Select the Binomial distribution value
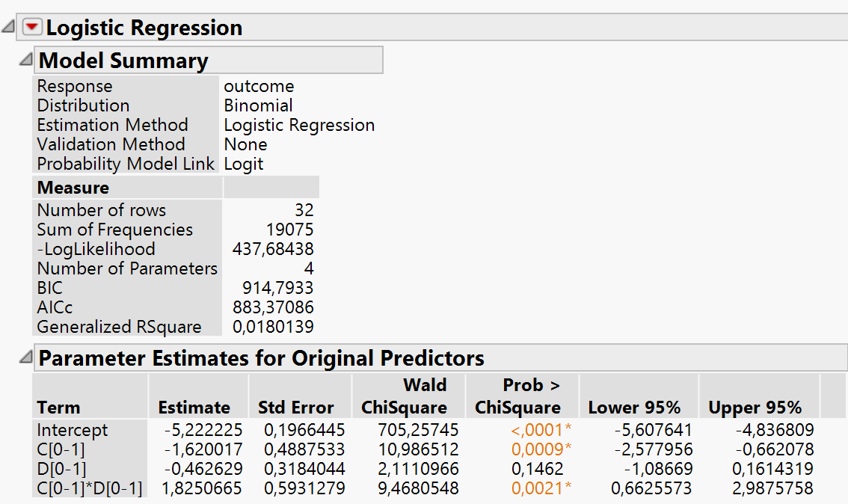 [259, 105]
